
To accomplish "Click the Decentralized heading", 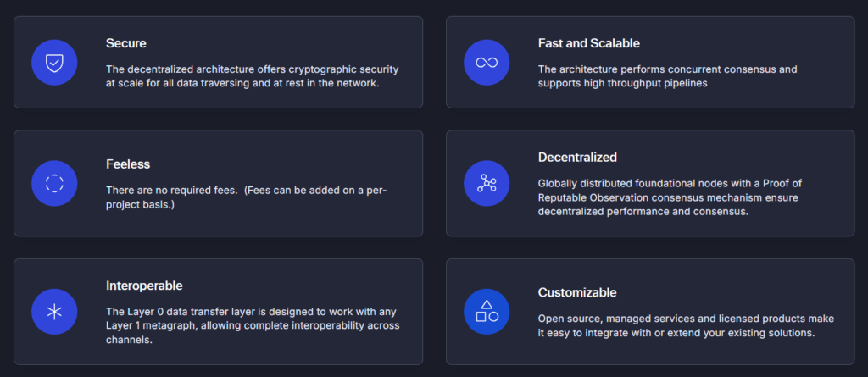I will pos(577,157).
